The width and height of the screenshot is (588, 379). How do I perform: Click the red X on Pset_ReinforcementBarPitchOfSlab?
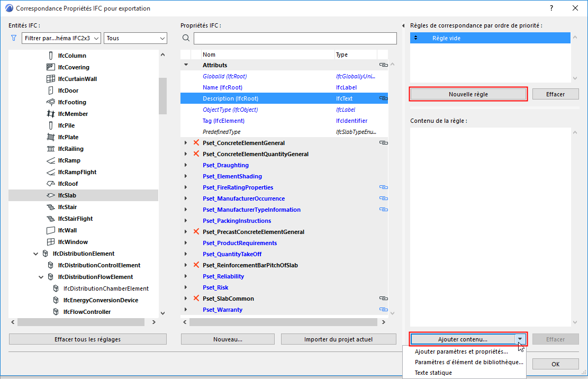click(196, 265)
